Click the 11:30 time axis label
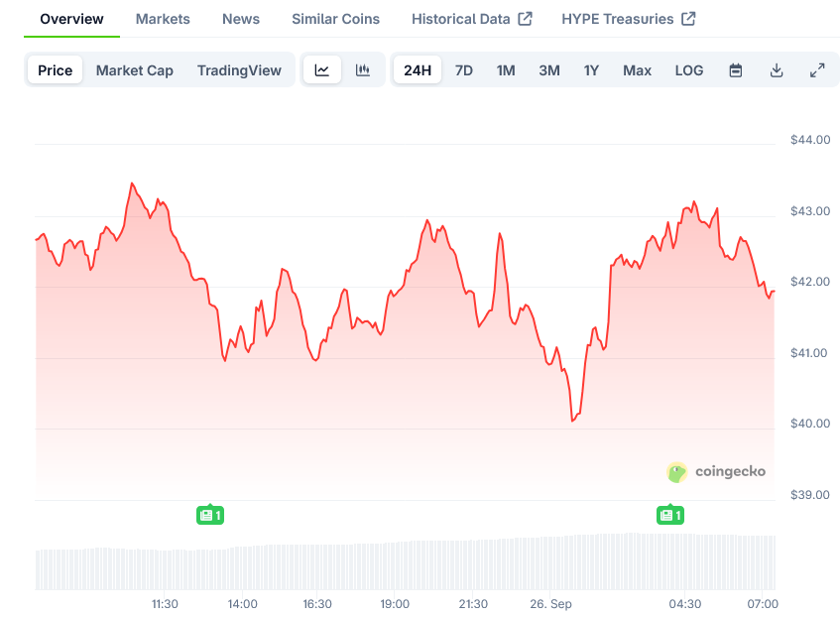Viewport: 840px width, 617px height. [165, 604]
